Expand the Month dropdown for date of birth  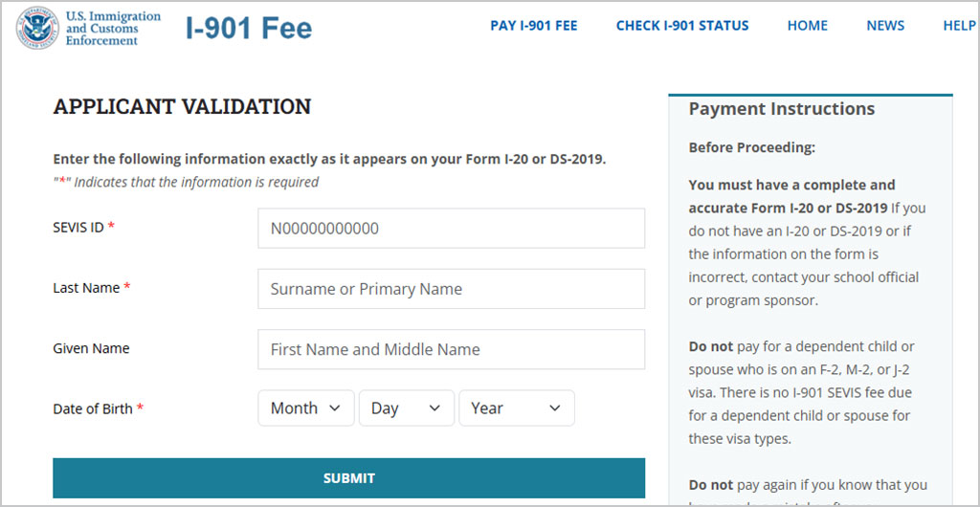[305, 408]
